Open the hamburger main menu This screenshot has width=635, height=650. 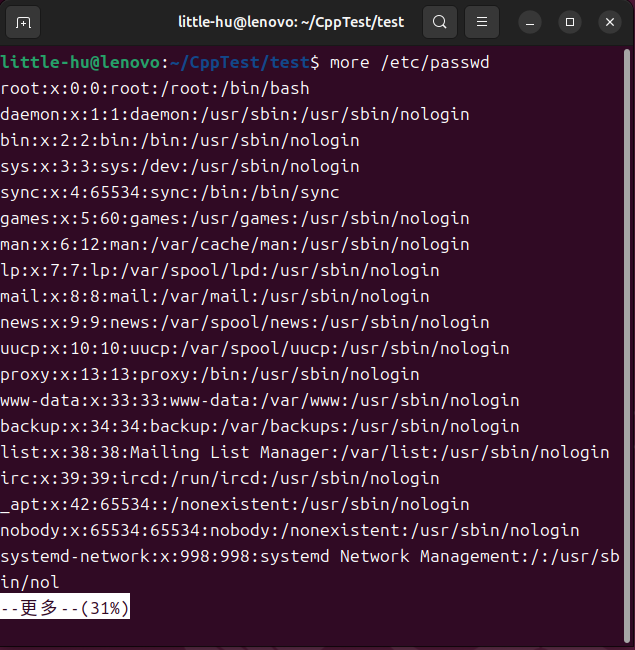coord(482,22)
